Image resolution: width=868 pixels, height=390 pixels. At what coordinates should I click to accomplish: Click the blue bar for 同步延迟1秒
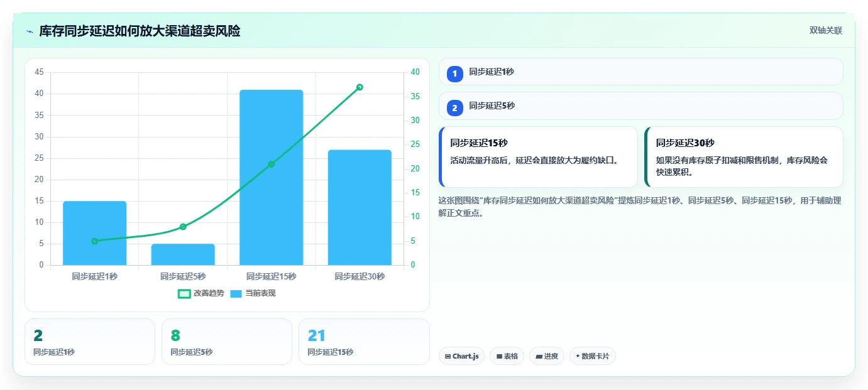point(95,233)
